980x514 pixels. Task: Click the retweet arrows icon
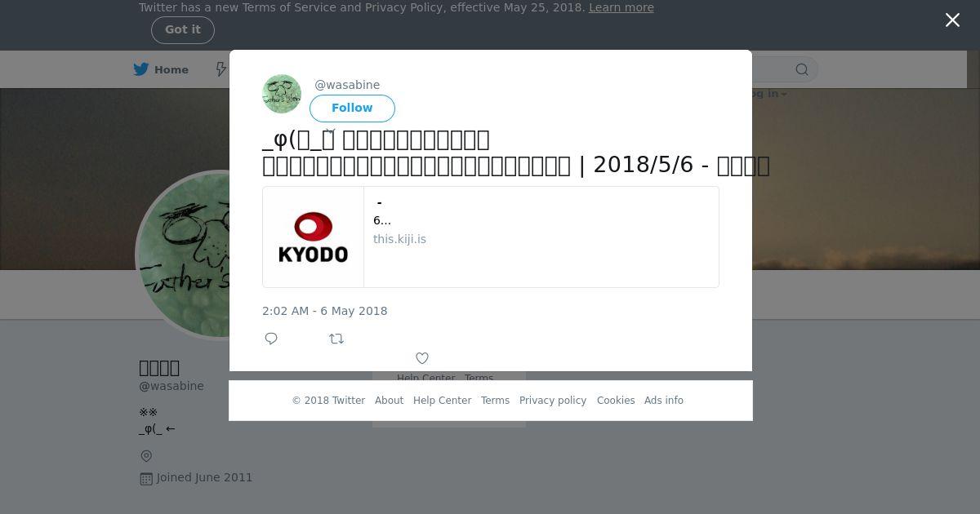336,339
